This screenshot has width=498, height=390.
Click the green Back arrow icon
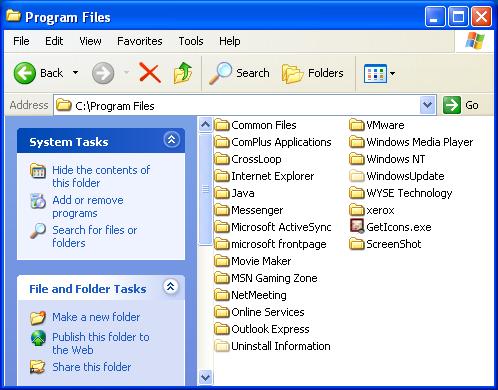[24, 73]
